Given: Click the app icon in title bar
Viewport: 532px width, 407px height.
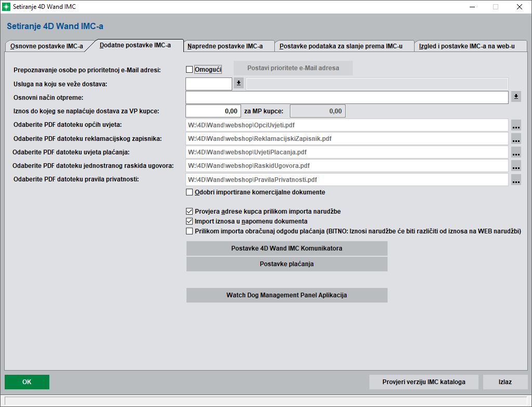Looking at the screenshot, I should (x=6, y=7).
